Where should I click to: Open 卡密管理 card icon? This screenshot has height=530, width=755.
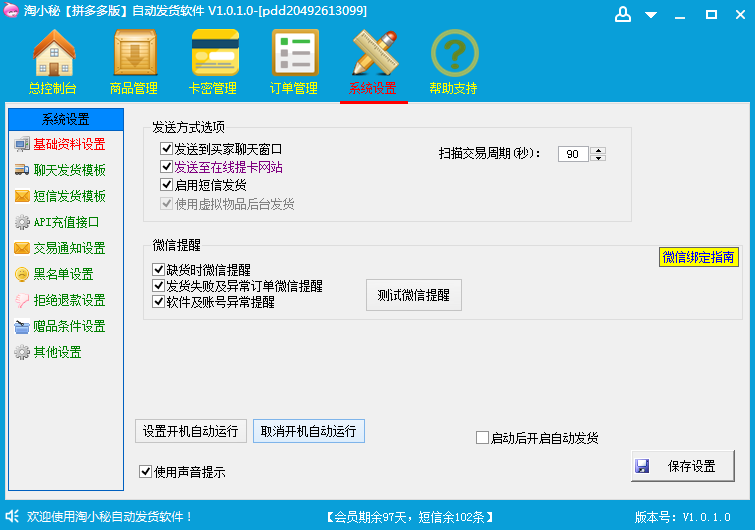[215, 53]
